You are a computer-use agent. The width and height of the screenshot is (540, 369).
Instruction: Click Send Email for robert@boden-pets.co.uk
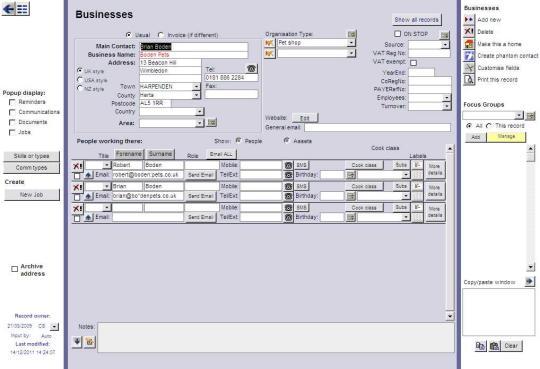pos(200,175)
